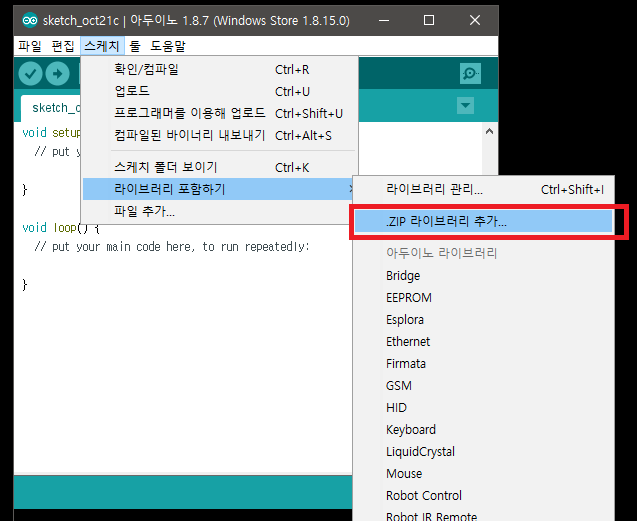Expand the 라이브러리 포함하기 submenu arrow
The image size is (637, 521).
350,189
